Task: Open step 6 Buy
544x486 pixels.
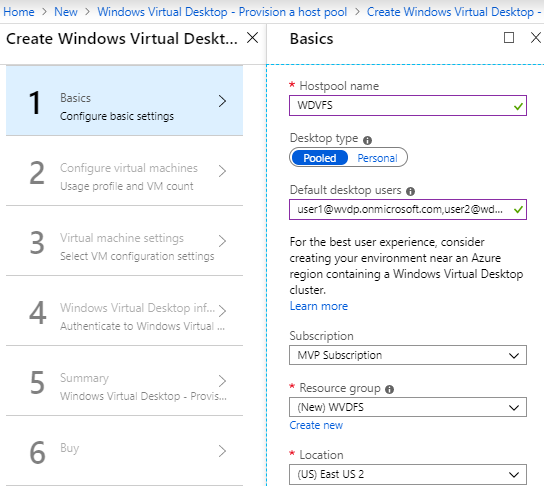Action: 125,451
